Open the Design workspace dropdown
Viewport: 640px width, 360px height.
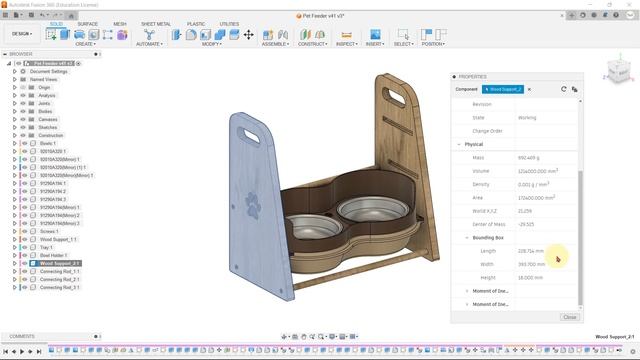pos(22,34)
